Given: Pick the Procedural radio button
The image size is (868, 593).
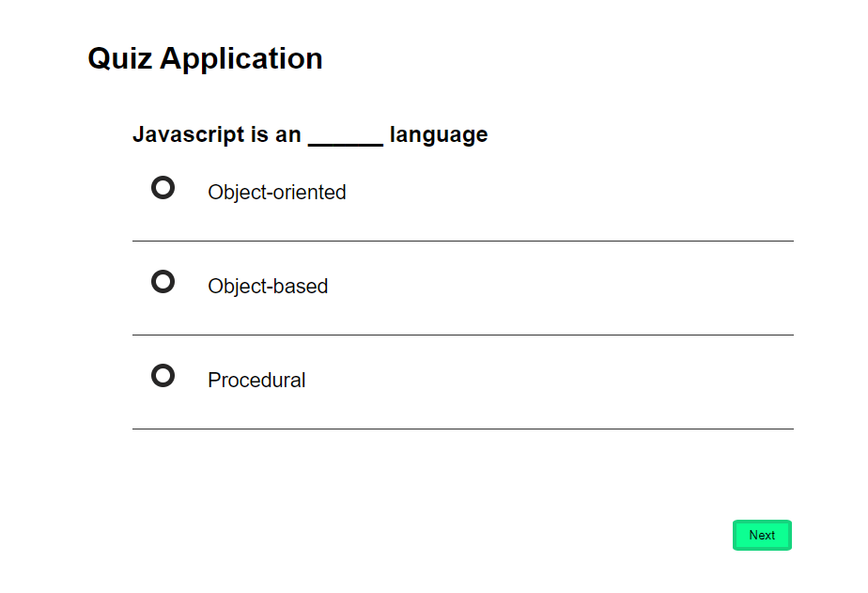Looking at the screenshot, I should tap(163, 376).
